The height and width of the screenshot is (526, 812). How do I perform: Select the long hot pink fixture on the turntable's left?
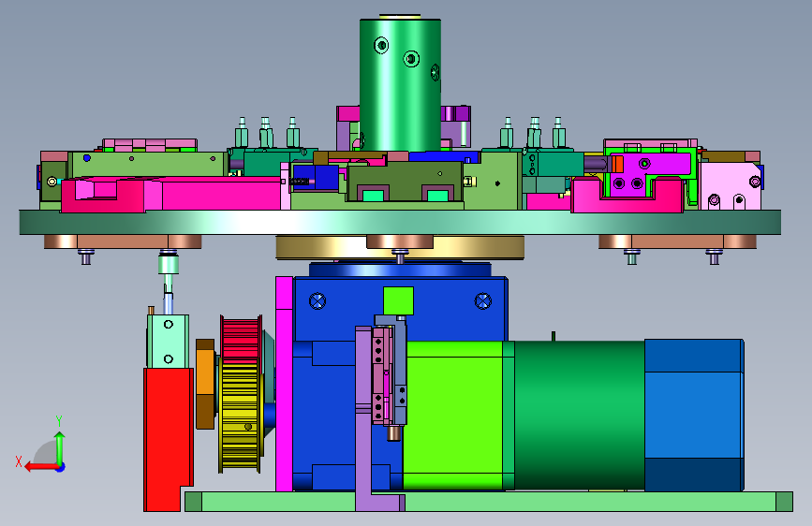pos(170,194)
